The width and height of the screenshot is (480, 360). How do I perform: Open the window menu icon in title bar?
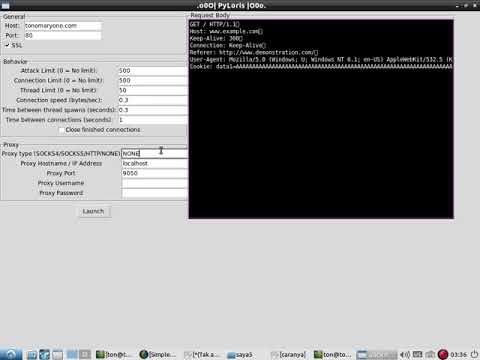pyautogui.click(x=5, y=5)
